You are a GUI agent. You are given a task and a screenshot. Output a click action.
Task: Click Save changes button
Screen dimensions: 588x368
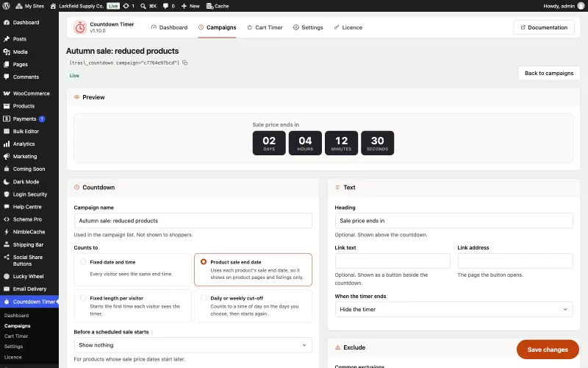click(548, 350)
